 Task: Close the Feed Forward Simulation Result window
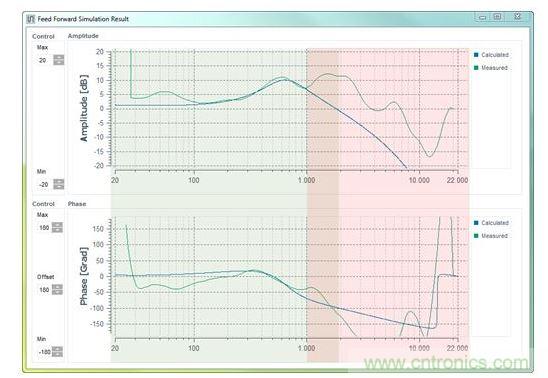pos(518,17)
